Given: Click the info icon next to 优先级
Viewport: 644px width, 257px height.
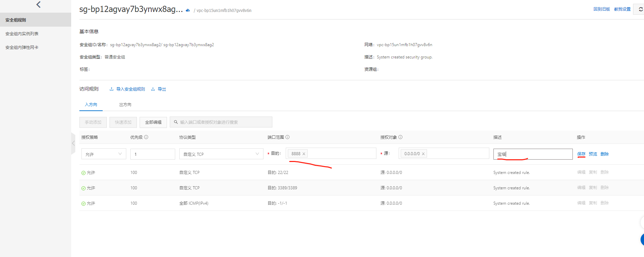Looking at the screenshot, I should coord(146,137).
